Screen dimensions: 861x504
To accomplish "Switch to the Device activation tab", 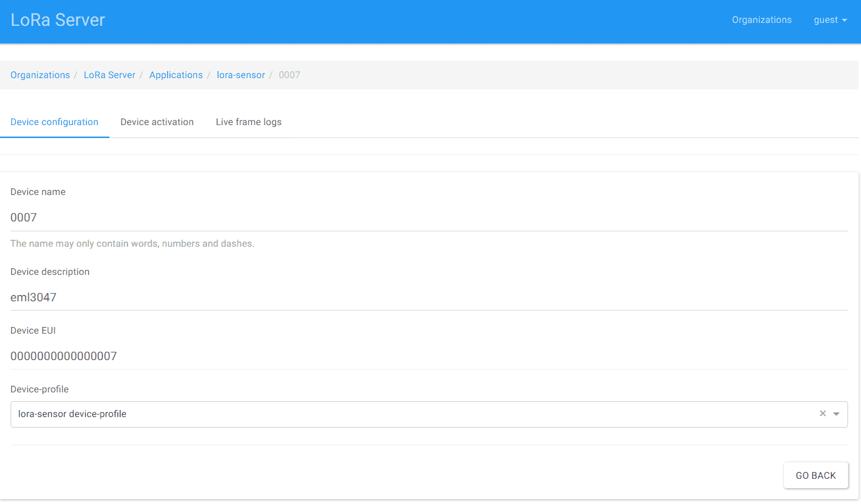I will click(x=157, y=122).
